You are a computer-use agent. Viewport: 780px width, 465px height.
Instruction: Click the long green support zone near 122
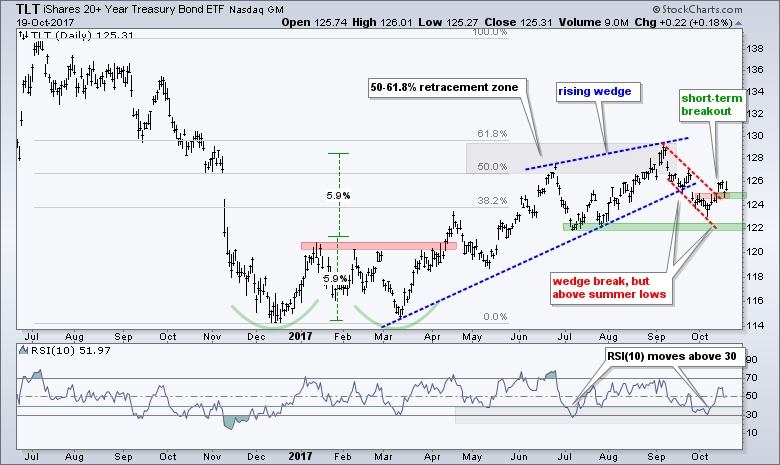(x=654, y=227)
